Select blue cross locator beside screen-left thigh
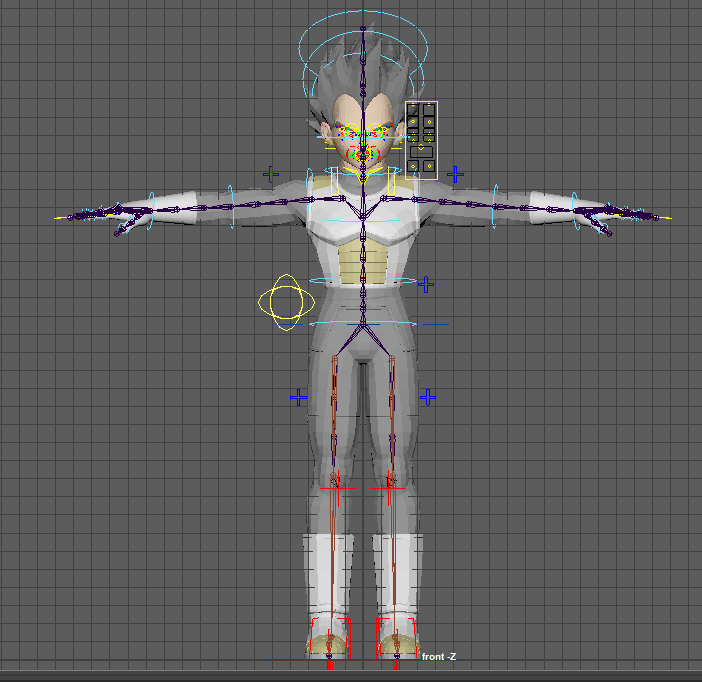This screenshot has width=702, height=682. [299, 397]
